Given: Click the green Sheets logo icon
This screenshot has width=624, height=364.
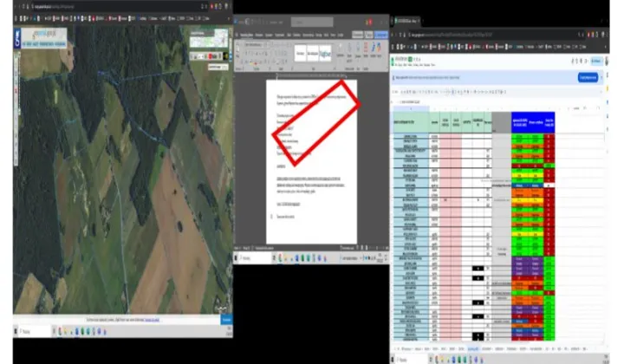Looking at the screenshot, I should tap(393, 61).
